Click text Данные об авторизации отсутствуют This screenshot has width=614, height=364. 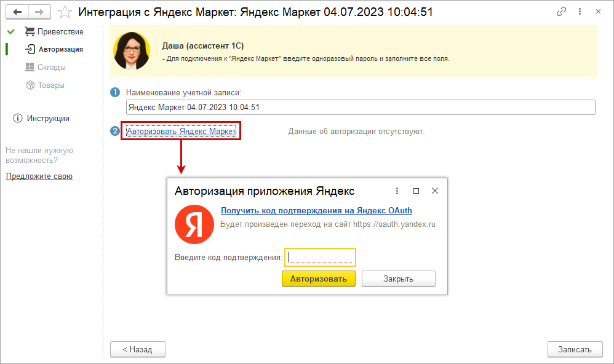coord(356,132)
